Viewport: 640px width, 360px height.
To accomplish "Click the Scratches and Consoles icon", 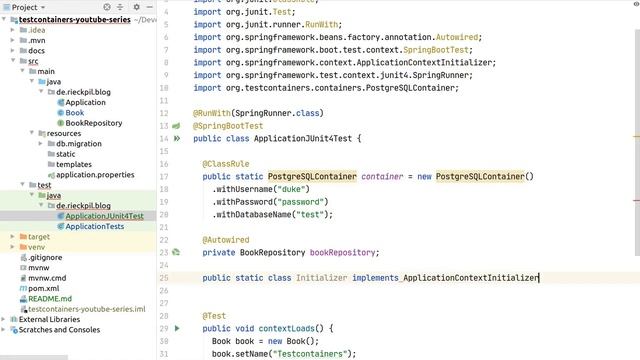I will 14,330.
